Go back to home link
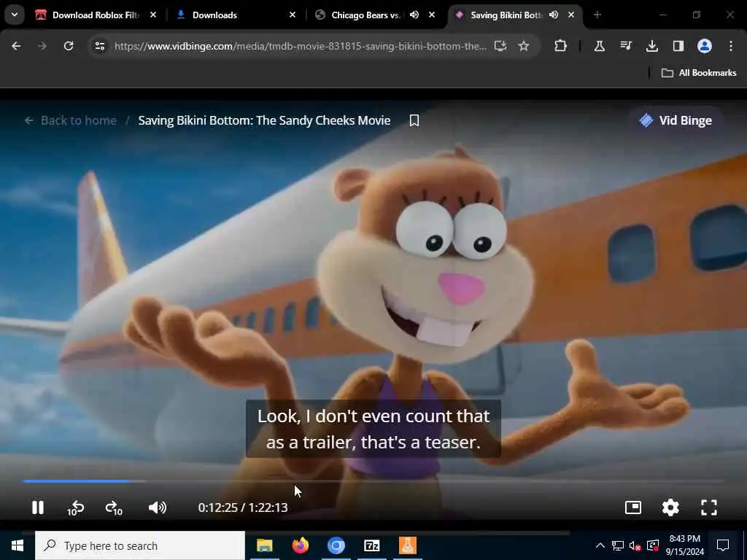 pyautogui.click(x=71, y=120)
